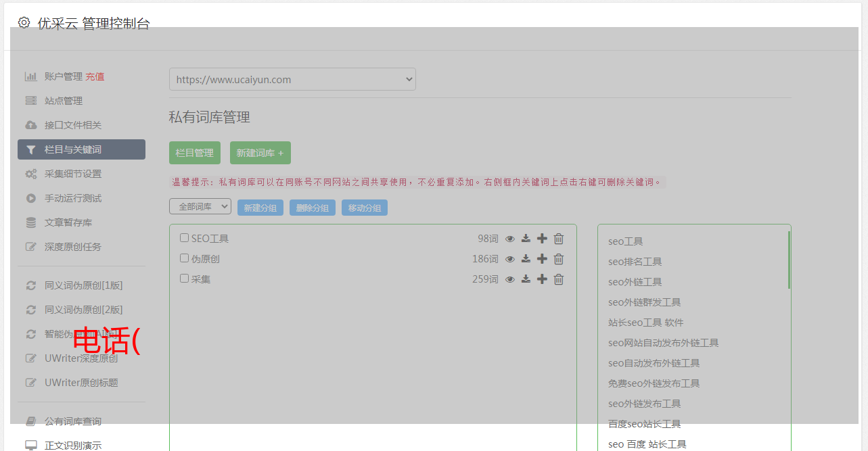Tick the 伪原创 checkbox

(184, 258)
